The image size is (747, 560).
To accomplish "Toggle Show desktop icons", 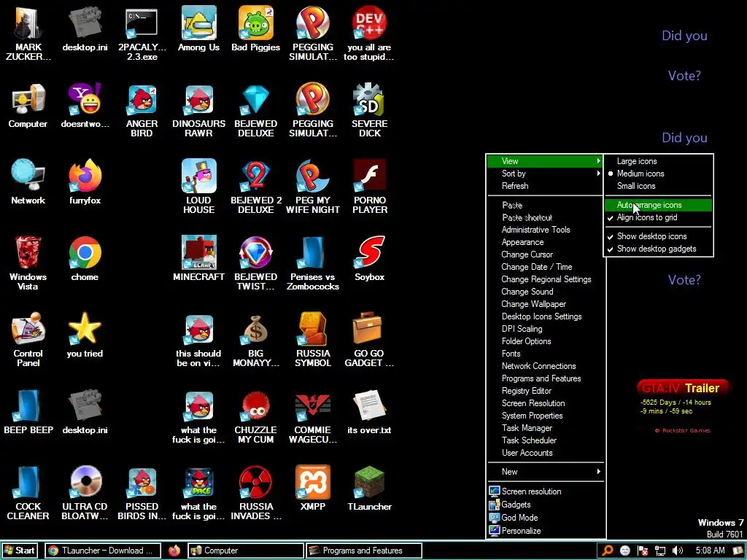I will point(659,236).
